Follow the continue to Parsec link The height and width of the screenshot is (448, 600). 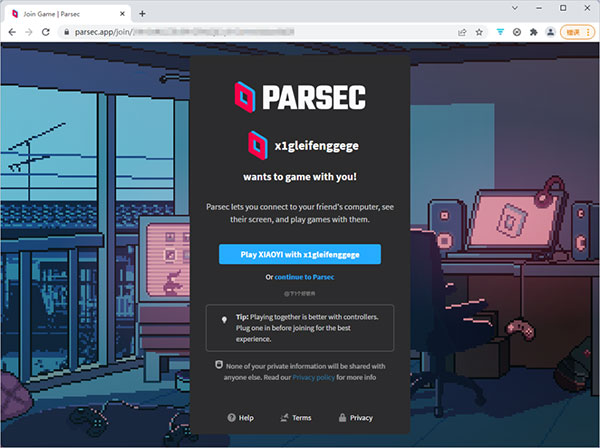pyautogui.click(x=304, y=277)
